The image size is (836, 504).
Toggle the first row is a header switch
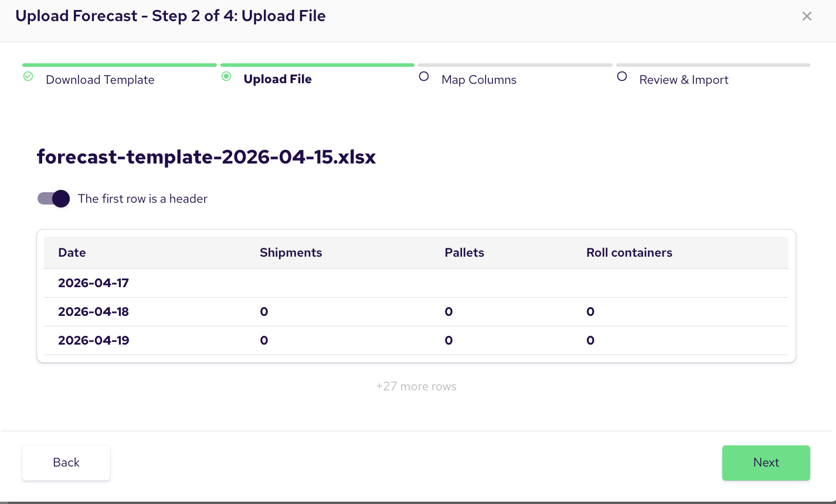(x=53, y=199)
